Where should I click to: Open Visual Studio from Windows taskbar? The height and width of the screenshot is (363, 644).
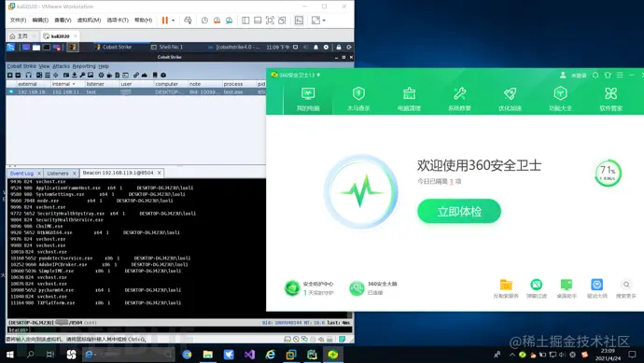click(249, 355)
